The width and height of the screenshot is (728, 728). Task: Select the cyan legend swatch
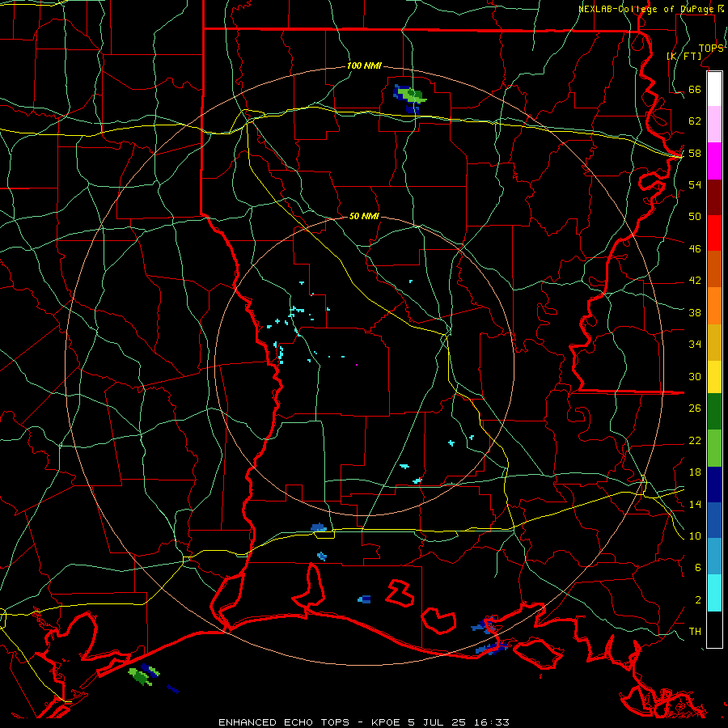pos(714,593)
